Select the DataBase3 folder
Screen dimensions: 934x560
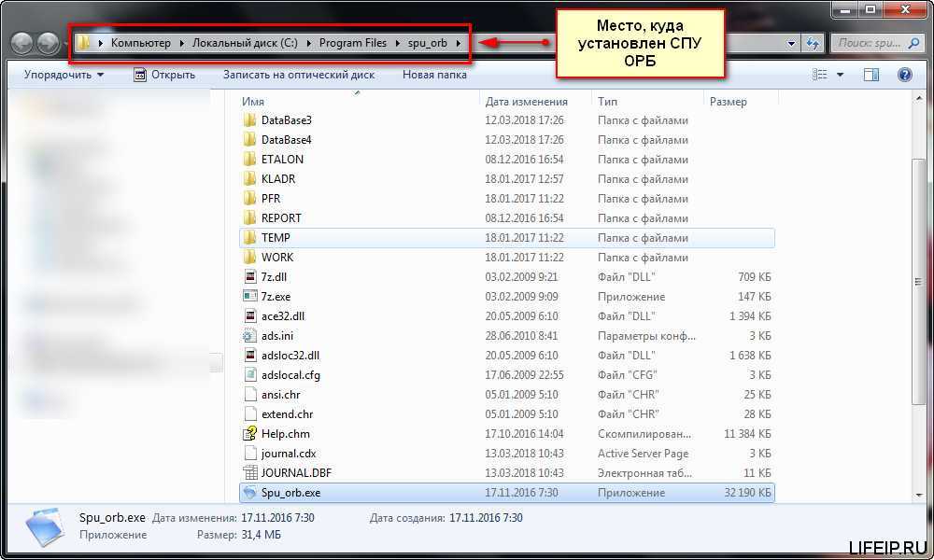pos(286,120)
